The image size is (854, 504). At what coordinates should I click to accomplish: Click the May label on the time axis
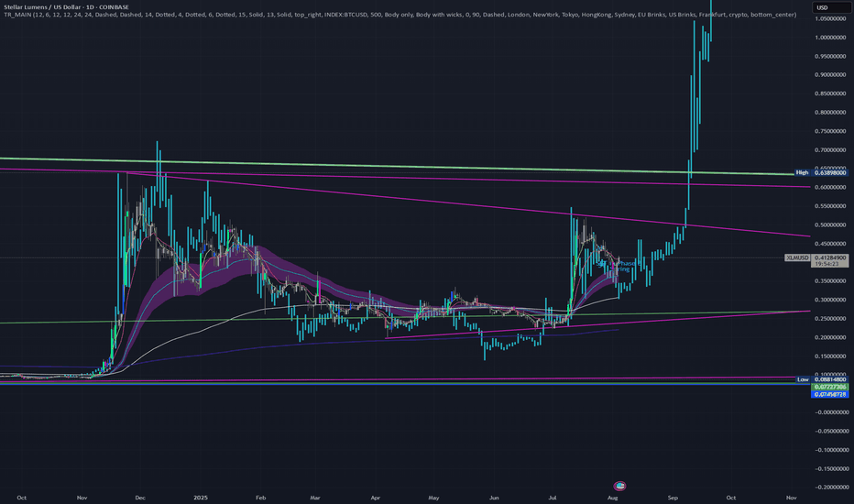coord(433,498)
